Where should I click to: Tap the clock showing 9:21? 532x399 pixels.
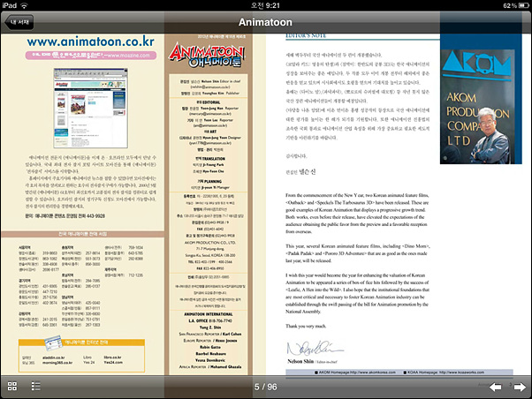pos(266,5)
